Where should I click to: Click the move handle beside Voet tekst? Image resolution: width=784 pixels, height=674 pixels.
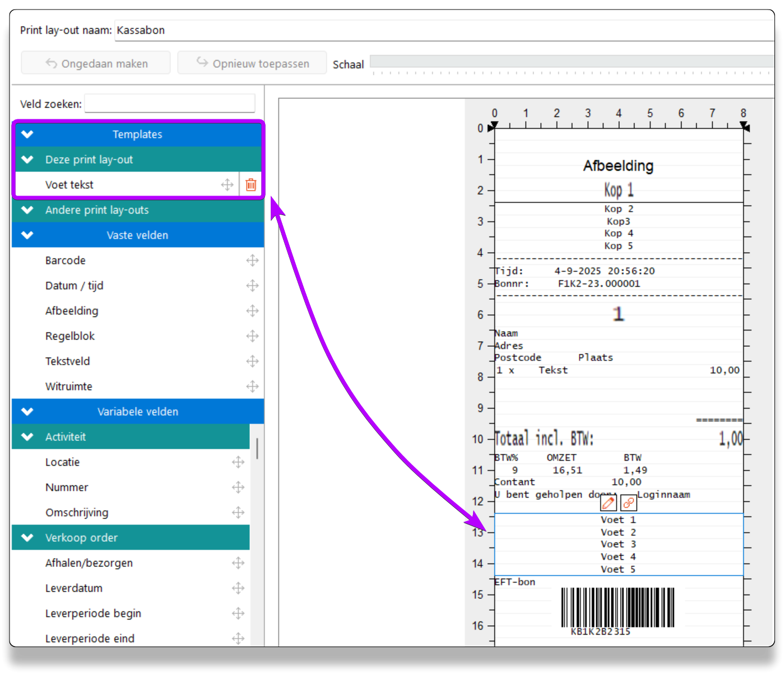(x=227, y=185)
